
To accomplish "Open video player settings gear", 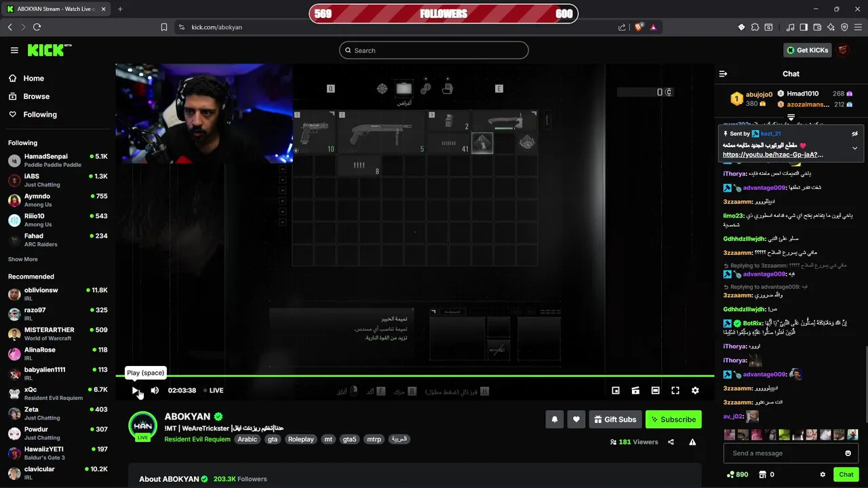I will point(695,390).
